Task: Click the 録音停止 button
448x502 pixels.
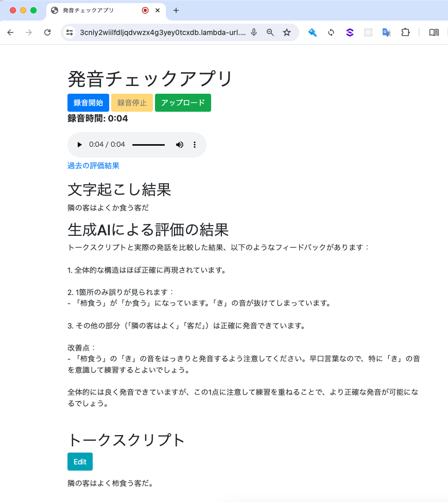Action: pyautogui.click(x=132, y=103)
